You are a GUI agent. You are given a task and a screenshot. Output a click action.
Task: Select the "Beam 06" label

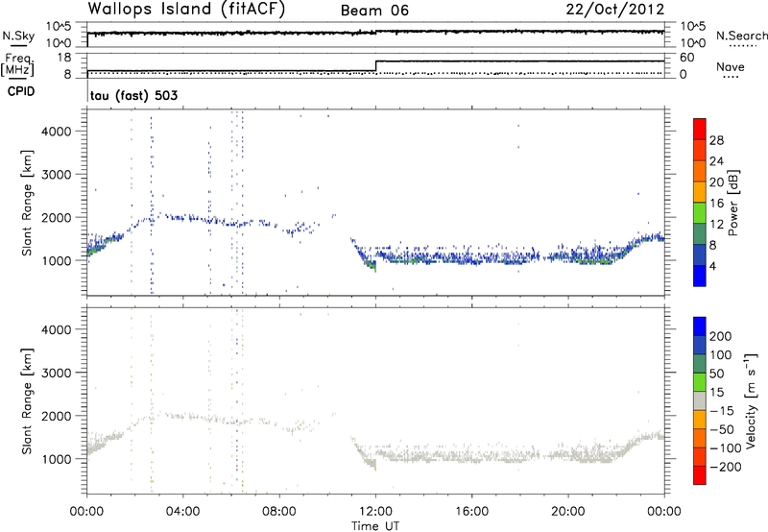pos(374,11)
